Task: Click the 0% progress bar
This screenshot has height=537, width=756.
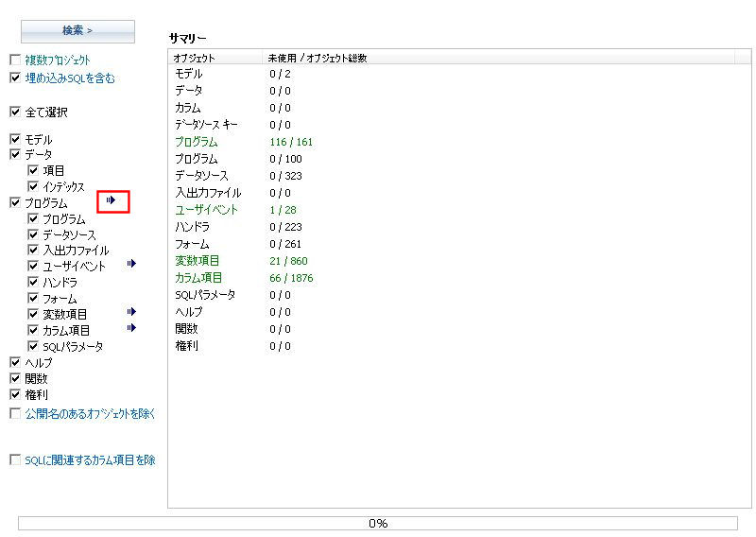Action: tap(378, 524)
